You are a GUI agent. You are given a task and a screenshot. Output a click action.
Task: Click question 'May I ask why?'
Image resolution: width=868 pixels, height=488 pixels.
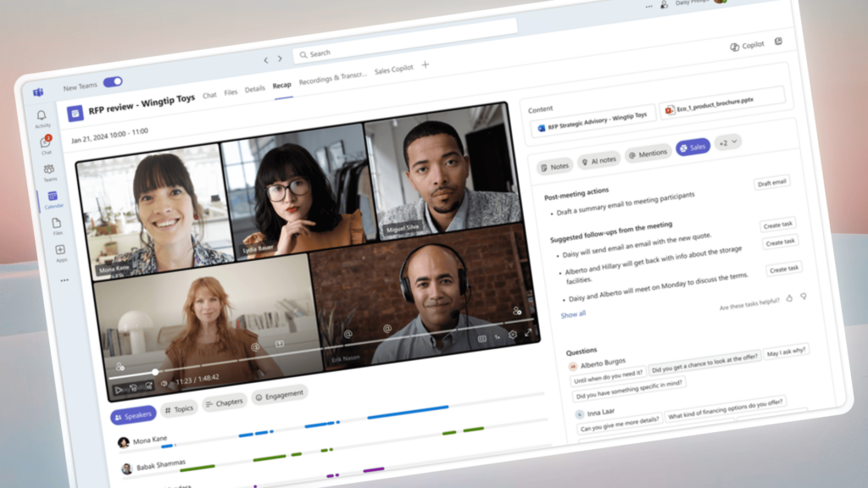coord(786,352)
